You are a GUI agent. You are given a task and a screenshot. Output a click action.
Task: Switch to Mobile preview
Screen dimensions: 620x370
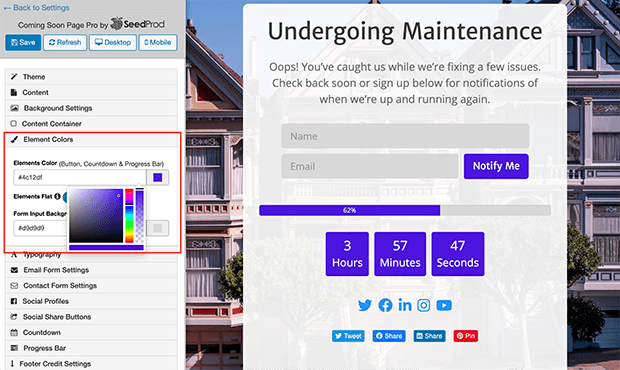click(x=158, y=43)
